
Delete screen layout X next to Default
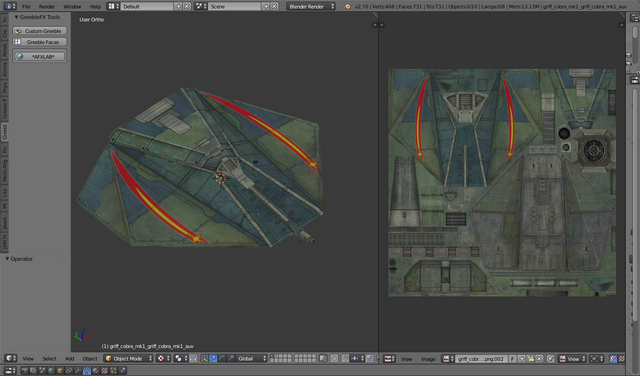[x=187, y=7]
